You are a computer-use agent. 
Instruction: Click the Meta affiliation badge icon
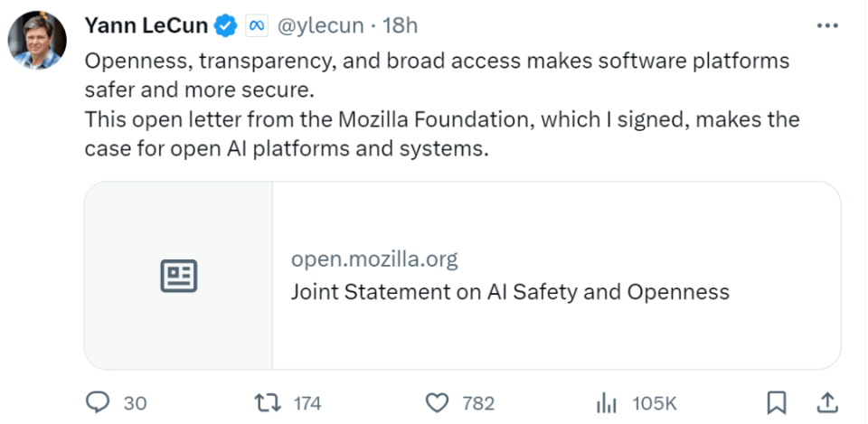255,26
